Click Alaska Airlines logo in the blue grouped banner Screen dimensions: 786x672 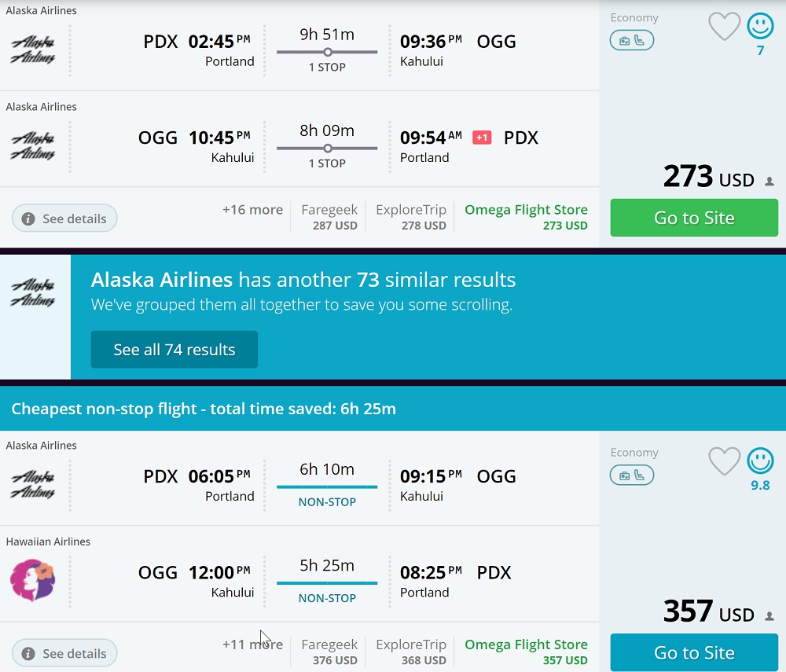click(33, 292)
